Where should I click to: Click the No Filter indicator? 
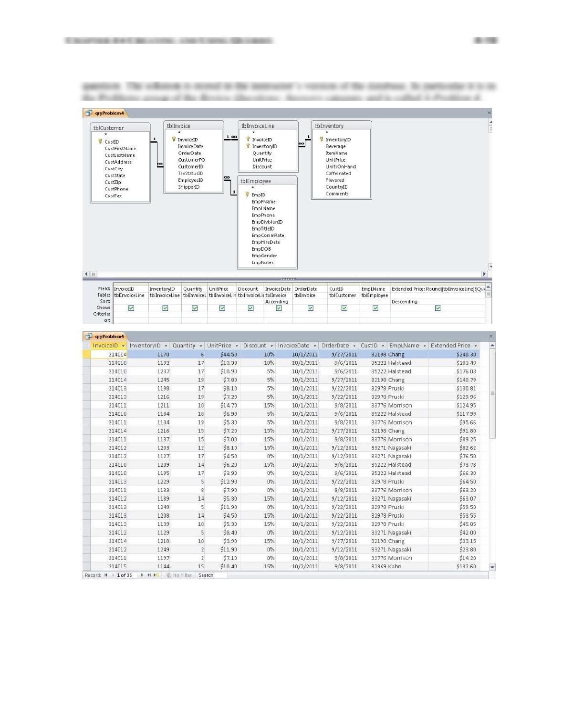coord(179,575)
